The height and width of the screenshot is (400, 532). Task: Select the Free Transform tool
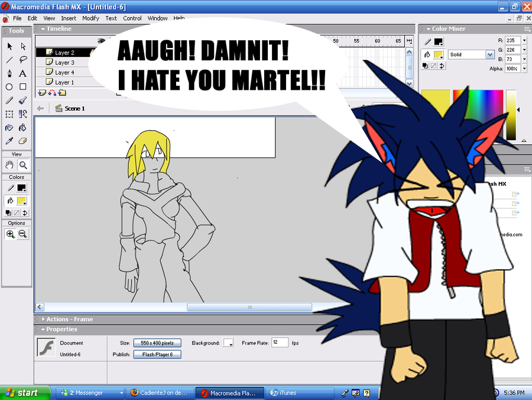[9, 114]
